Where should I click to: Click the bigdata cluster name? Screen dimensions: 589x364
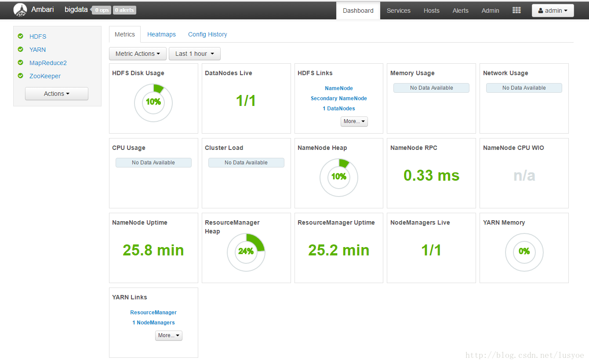tap(76, 9)
